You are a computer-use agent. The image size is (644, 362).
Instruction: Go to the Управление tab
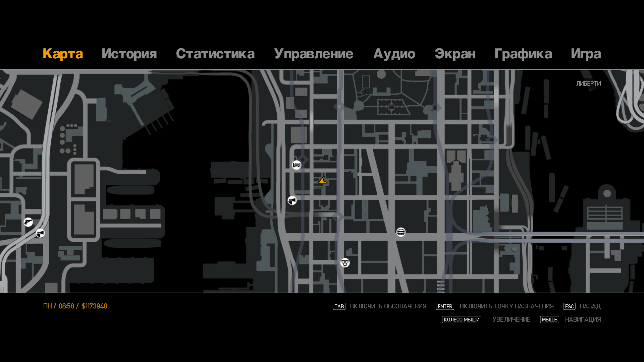(314, 54)
